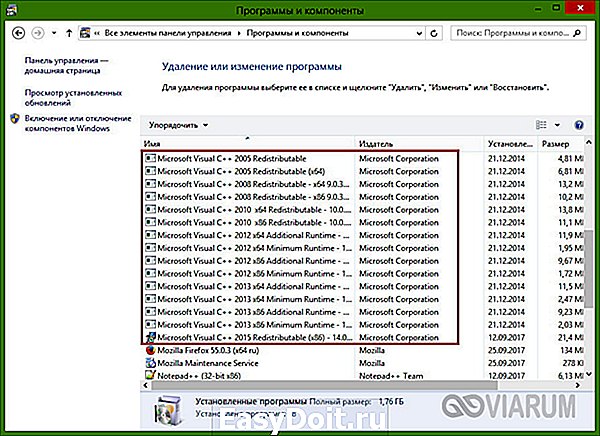Image resolution: width=600 pixels, height=436 pixels.
Task: Click the magnifier search icon
Action: (577, 33)
